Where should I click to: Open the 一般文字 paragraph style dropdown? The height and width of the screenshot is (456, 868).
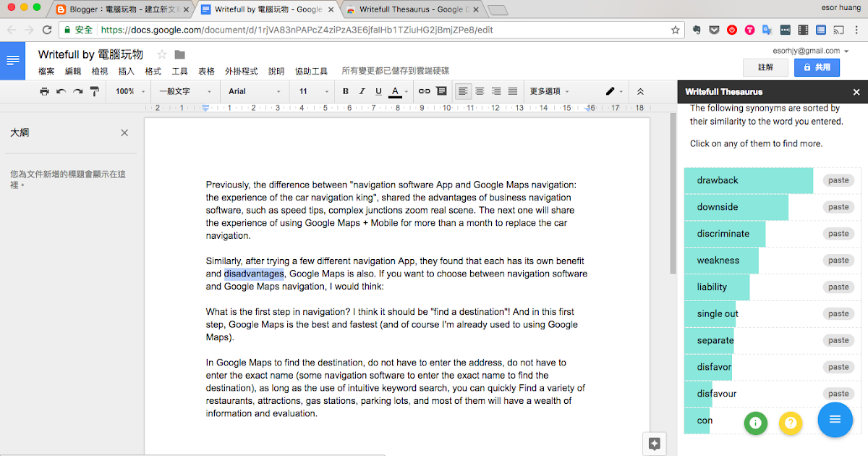click(x=186, y=91)
